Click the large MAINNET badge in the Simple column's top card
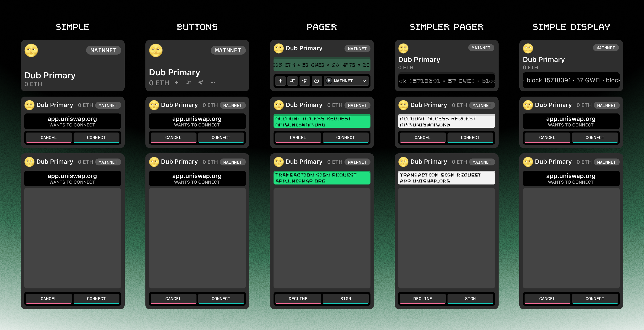644x330 pixels. (103, 50)
